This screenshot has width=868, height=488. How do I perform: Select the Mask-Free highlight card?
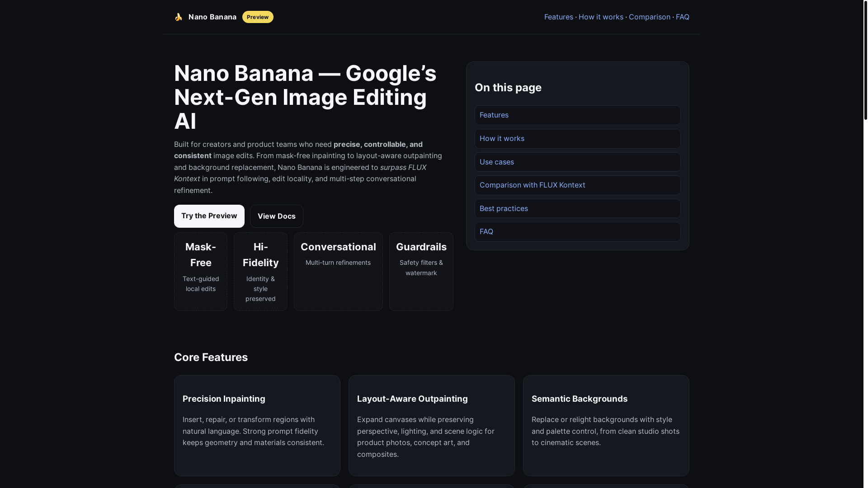point(201,272)
